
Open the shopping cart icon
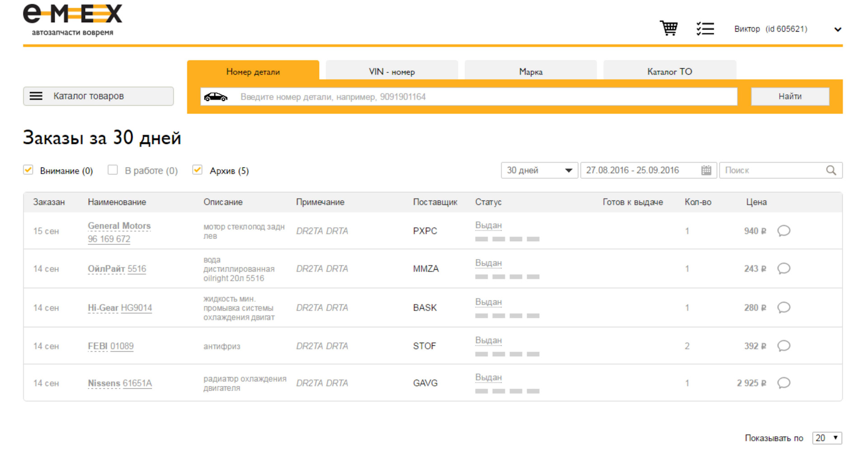tap(668, 29)
